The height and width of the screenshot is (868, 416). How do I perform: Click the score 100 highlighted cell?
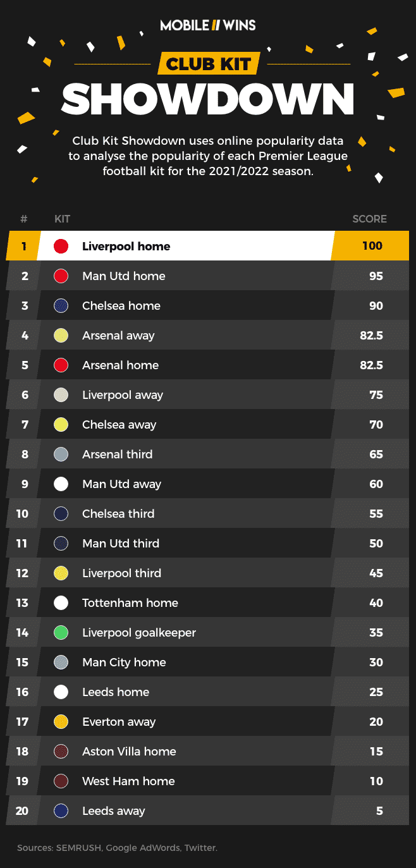370,246
